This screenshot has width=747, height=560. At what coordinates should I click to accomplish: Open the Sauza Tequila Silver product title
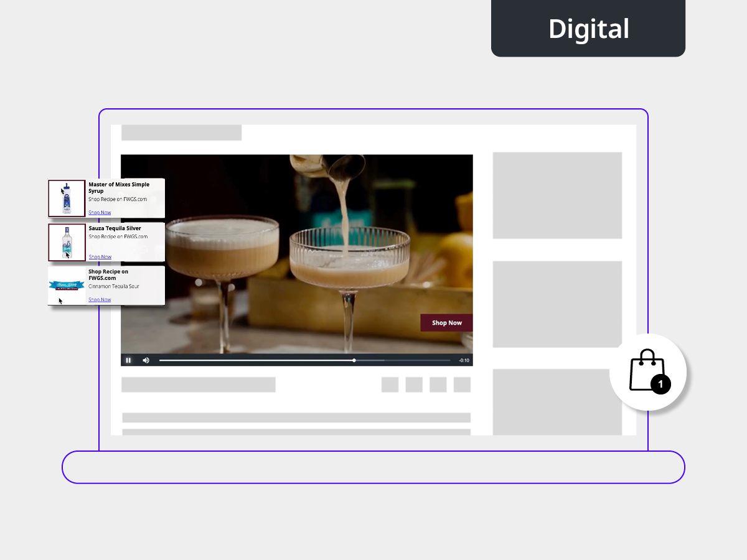115,228
